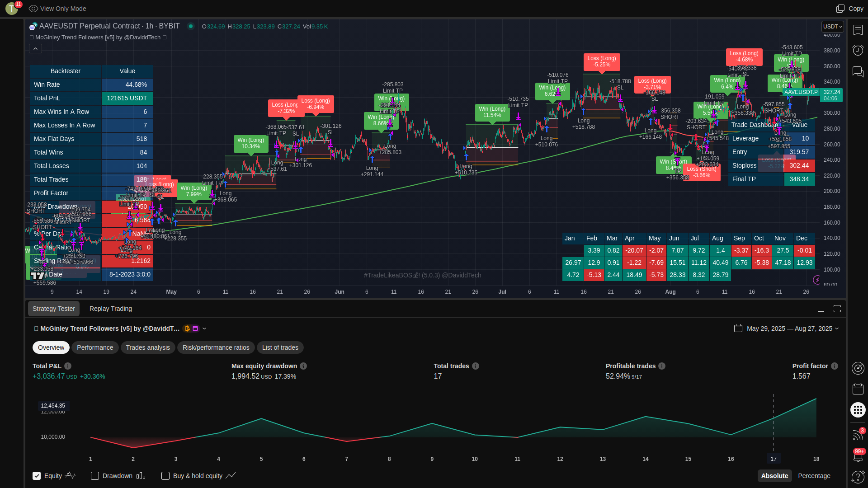868x488 pixels.
Task: Open the Replay Trading tab
Action: point(111,309)
